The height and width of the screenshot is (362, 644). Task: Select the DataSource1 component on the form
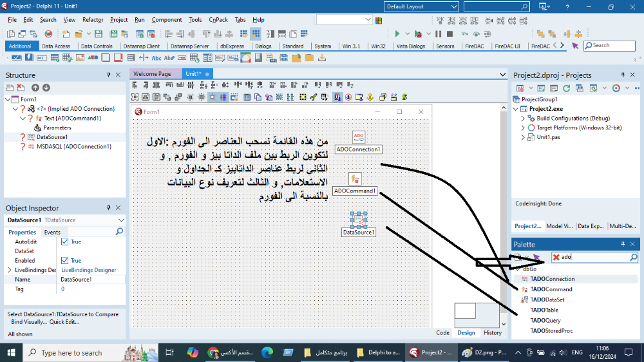click(359, 220)
